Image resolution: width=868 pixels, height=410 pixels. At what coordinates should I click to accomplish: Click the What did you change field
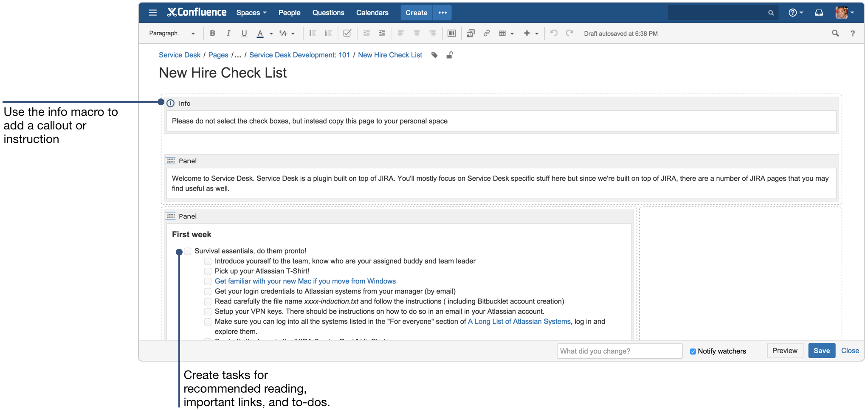point(620,351)
